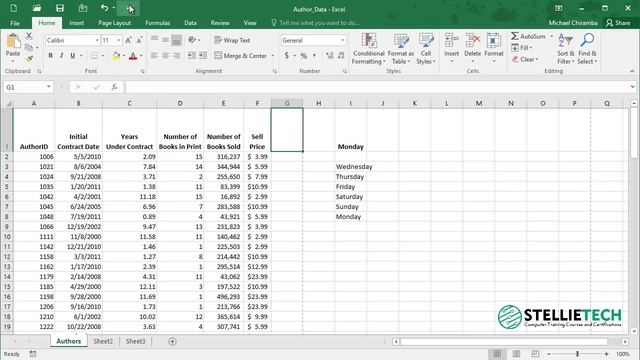Click the Share button
Image resolution: width=640 pixels, height=360 pixels.
point(618,23)
